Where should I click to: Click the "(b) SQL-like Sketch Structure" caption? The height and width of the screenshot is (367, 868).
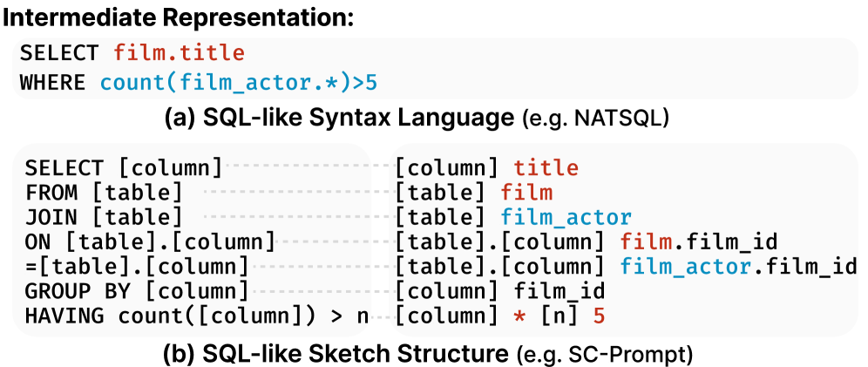(335, 354)
